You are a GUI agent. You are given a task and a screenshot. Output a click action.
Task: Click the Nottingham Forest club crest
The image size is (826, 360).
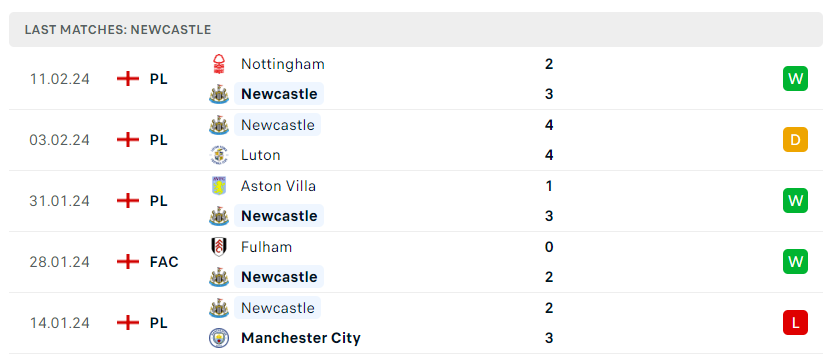[219, 64]
